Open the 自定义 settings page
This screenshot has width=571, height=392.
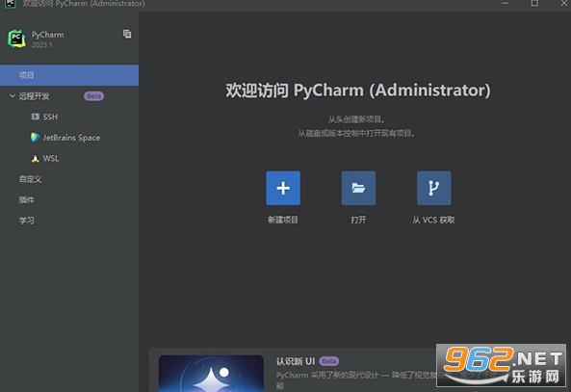click(x=31, y=179)
